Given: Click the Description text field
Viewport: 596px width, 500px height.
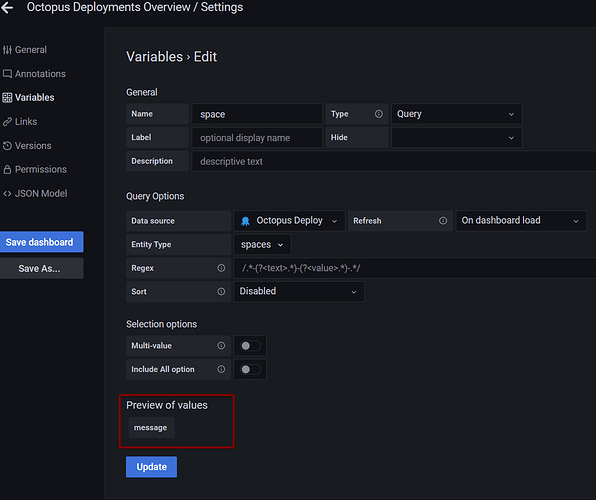Looking at the screenshot, I should 394,161.
